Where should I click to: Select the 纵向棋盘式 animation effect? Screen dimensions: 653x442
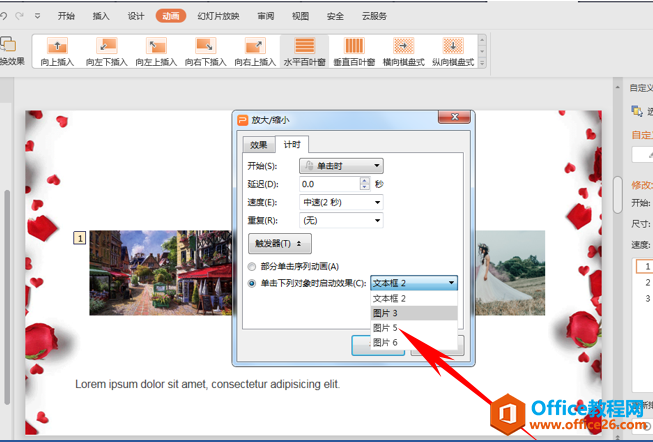coord(452,52)
